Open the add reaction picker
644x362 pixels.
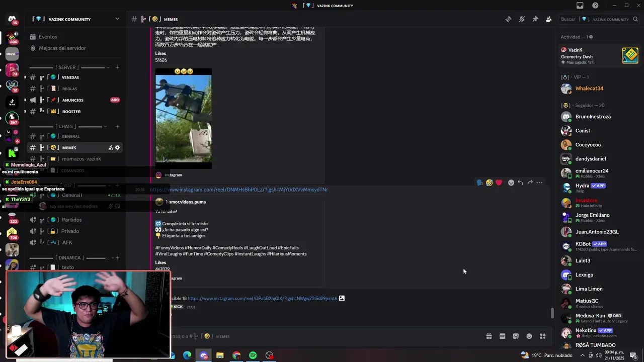point(511,183)
